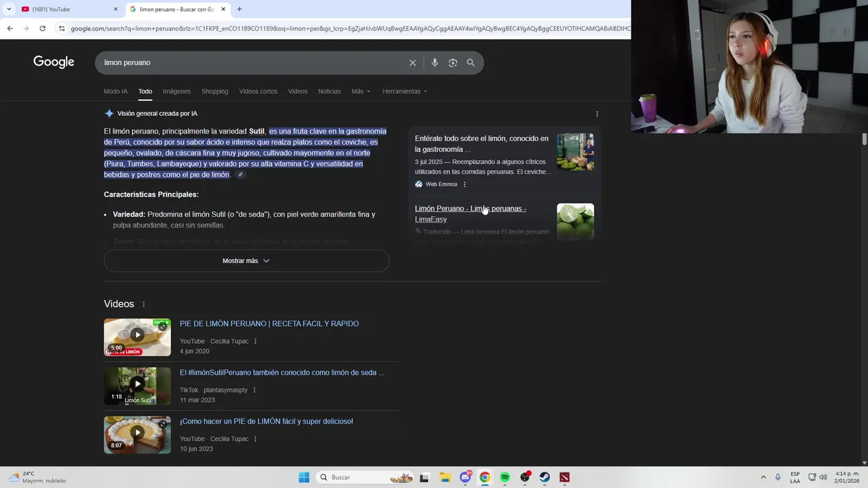Click the magnifying glass search button

coord(471,62)
